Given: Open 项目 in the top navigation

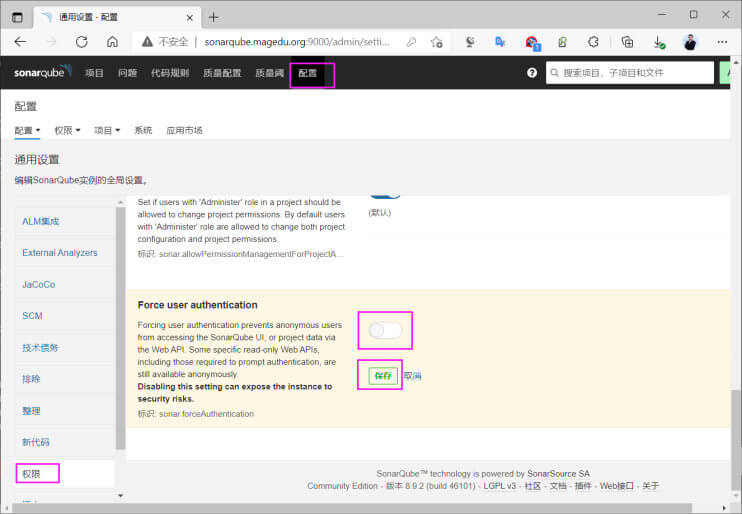Looking at the screenshot, I should click(94, 73).
